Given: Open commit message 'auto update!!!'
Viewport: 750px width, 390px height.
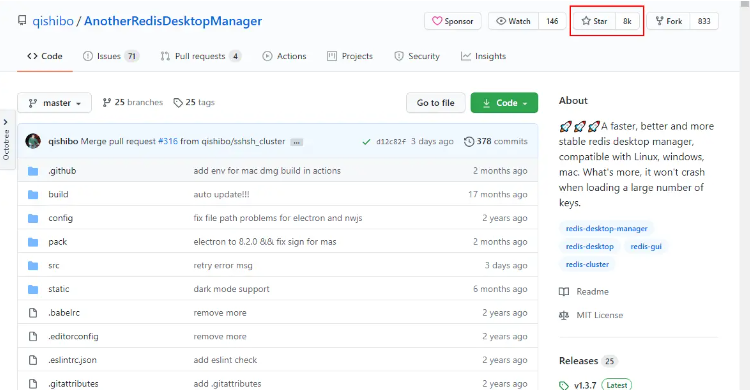Looking at the screenshot, I should [221, 194].
